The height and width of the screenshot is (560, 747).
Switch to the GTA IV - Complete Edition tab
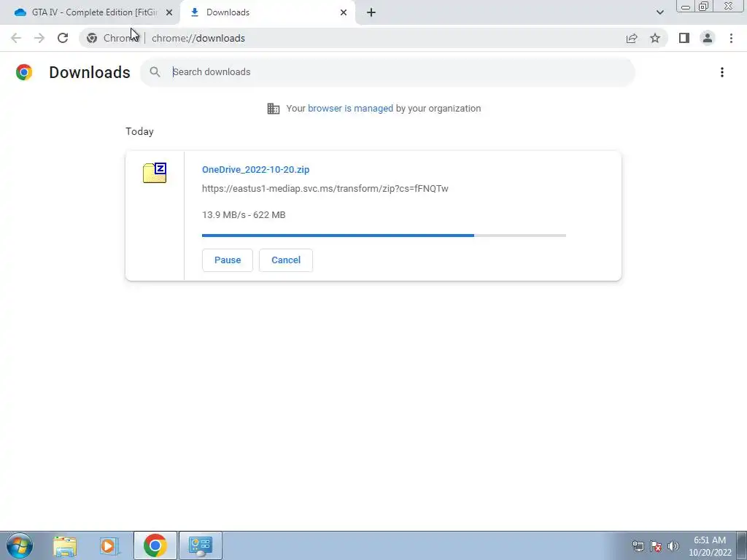tap(90, 12)
